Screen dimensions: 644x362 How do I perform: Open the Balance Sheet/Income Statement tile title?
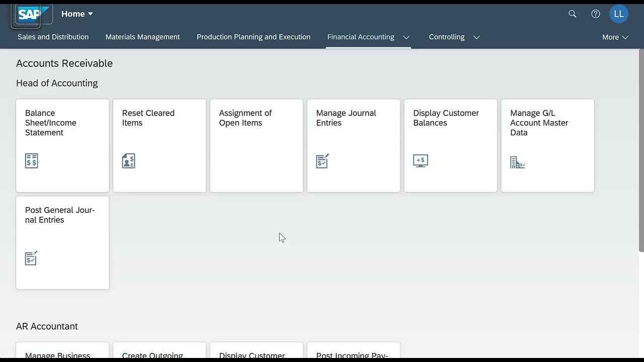51,123
